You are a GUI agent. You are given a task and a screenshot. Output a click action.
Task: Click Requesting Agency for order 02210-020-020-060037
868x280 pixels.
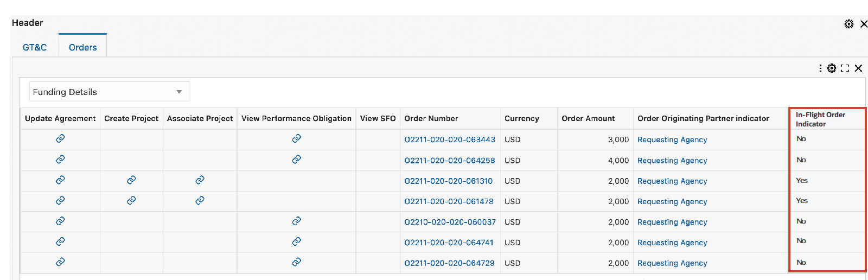(672, 222)
